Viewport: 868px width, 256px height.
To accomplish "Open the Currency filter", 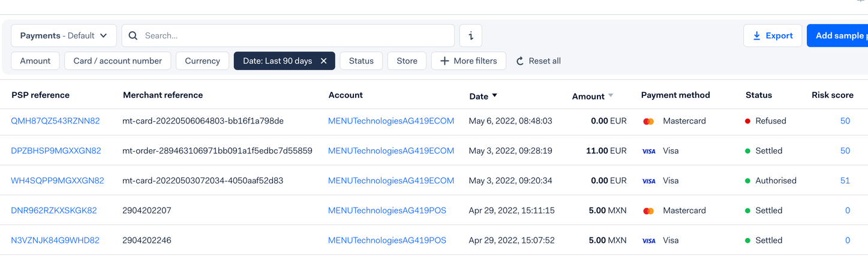I will coord(202,61).
